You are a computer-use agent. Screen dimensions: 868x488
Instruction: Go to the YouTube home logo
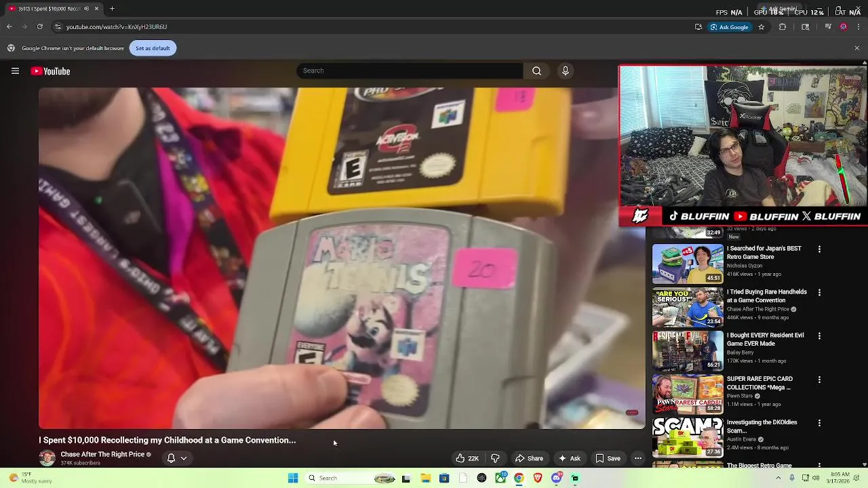click(x=50, y=71)
